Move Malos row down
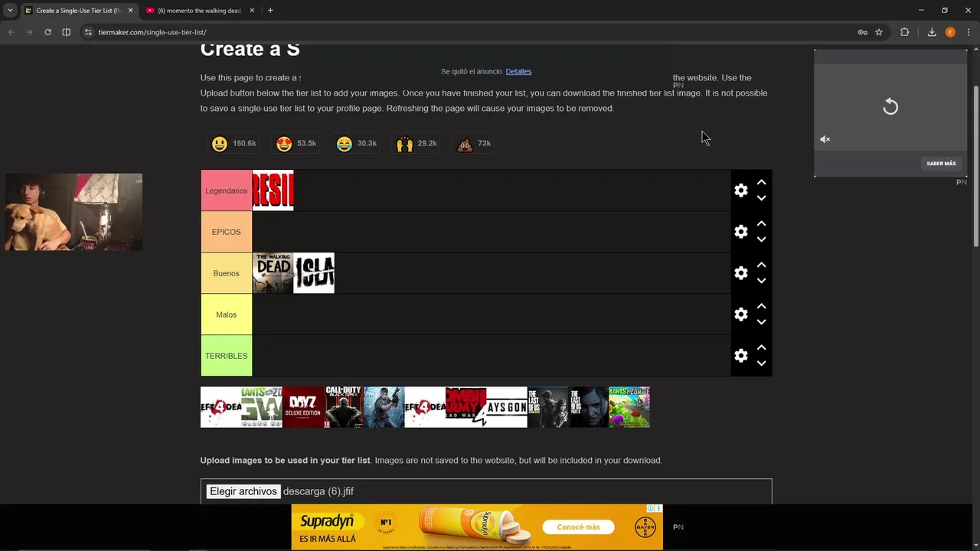 click(x=761, y=322)
